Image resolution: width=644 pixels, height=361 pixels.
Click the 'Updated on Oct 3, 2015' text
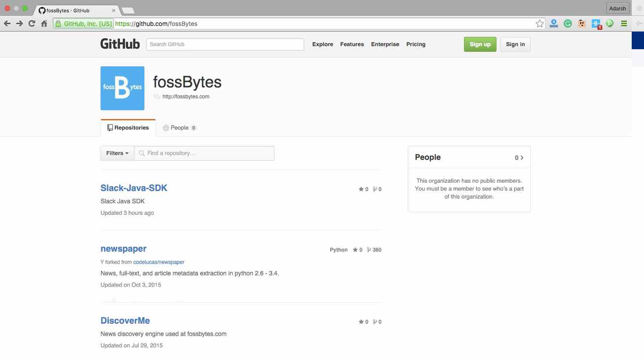tap(131, 285)
